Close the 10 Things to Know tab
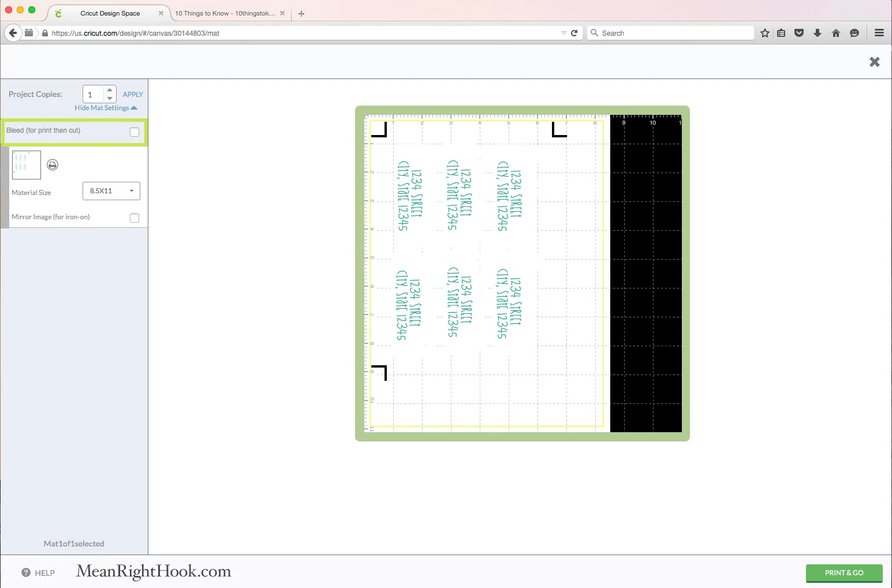The width and height of the screenshot is (892, 588). tap(282, 13)
